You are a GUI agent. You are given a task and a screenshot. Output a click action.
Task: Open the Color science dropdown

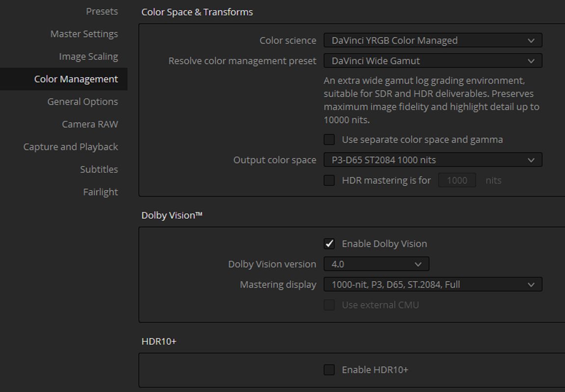click(433, 40)
